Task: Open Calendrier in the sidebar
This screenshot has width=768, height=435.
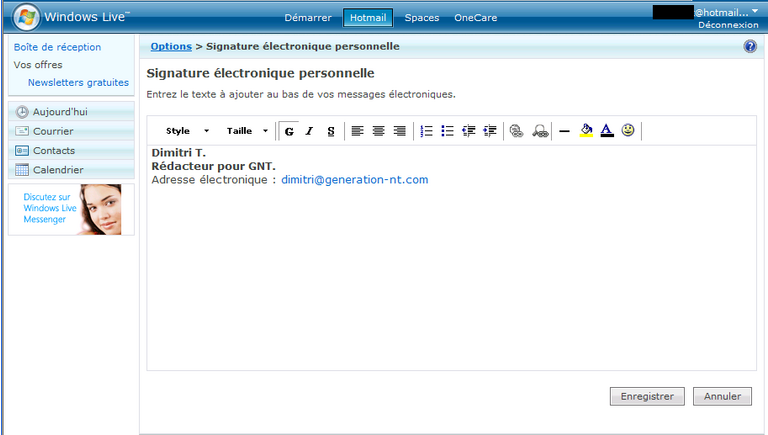Action: 72,169
